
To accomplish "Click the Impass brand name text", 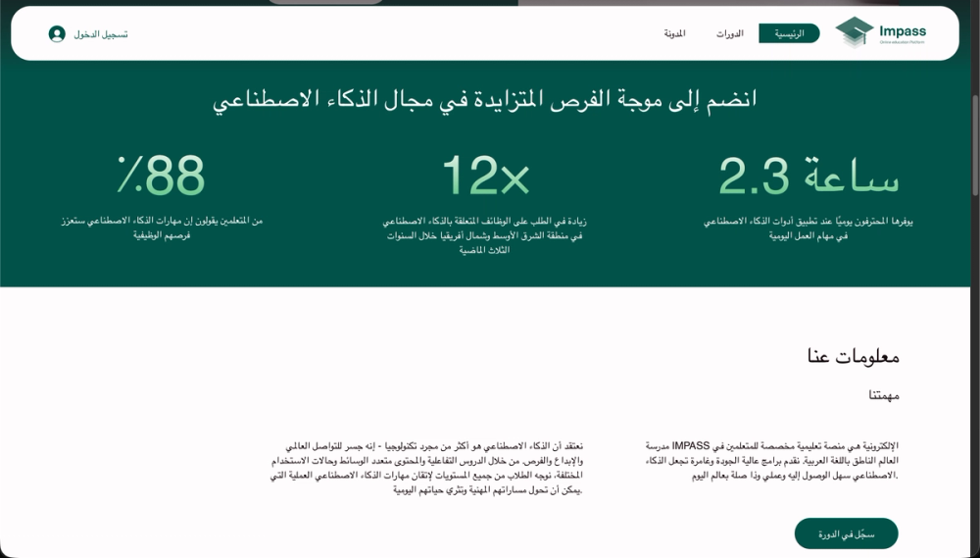I will [903, 31].
